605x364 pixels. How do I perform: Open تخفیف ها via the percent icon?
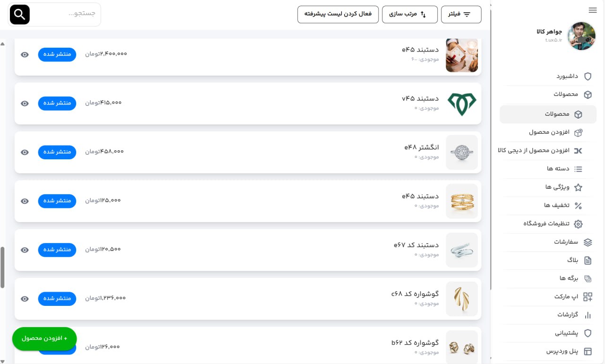[578, 206]
